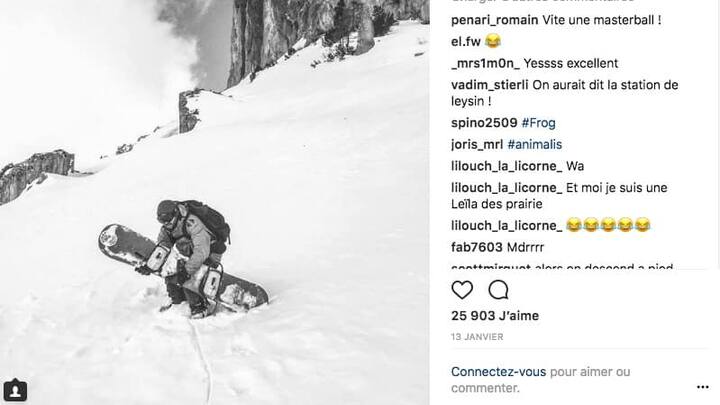The width and height of the screenshot is (720, 405).
Task: Open the #Frog hashtag
Action: 539,123
